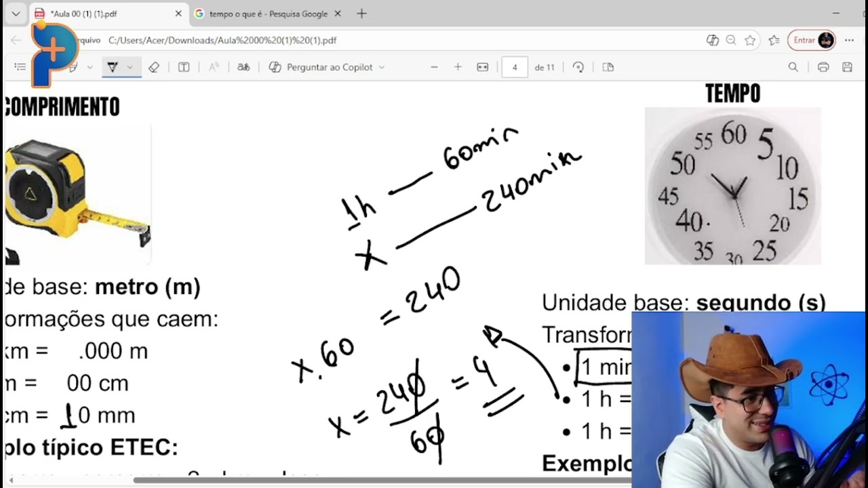
Task: Close the 'tempo o que é' Google tab
Action: 338,14
